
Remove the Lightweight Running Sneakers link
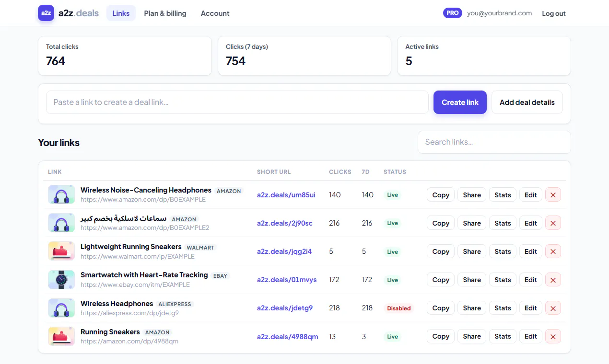pos(553,251)
